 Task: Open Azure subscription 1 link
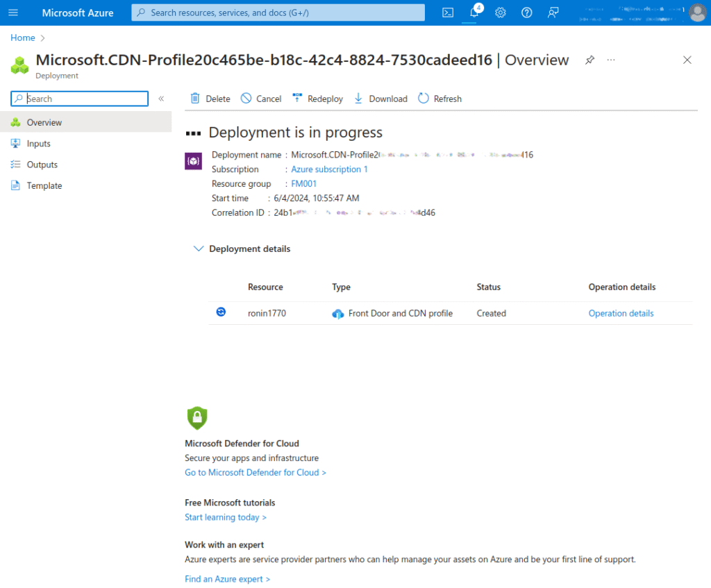[x=329, y=169]
